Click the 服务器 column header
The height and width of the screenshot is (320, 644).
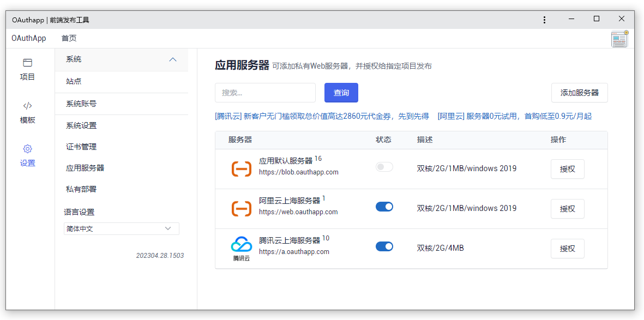tap(240, 140)
